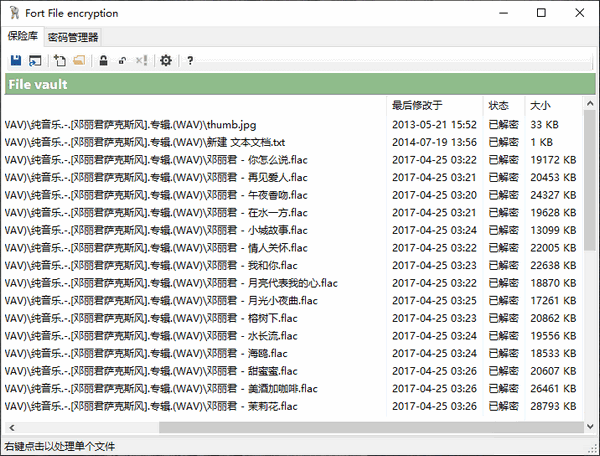The height and width of the screenshot is (456, 600).
Task: Open settings with the gear icon
Action: 166,61
